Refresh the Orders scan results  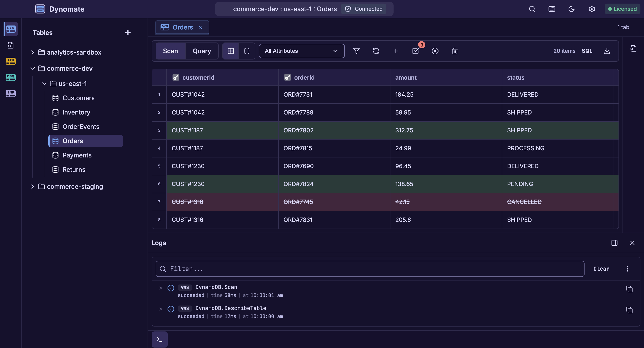point(376,51)
